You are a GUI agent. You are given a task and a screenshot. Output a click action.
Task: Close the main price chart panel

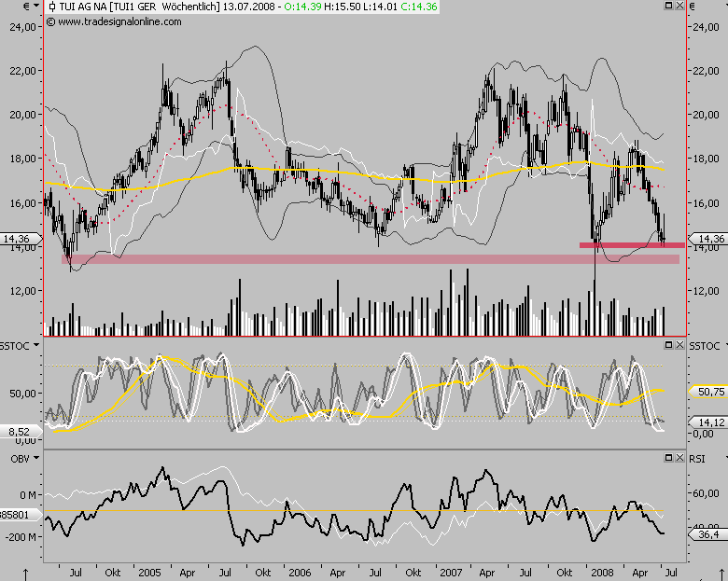pos(679,7)
